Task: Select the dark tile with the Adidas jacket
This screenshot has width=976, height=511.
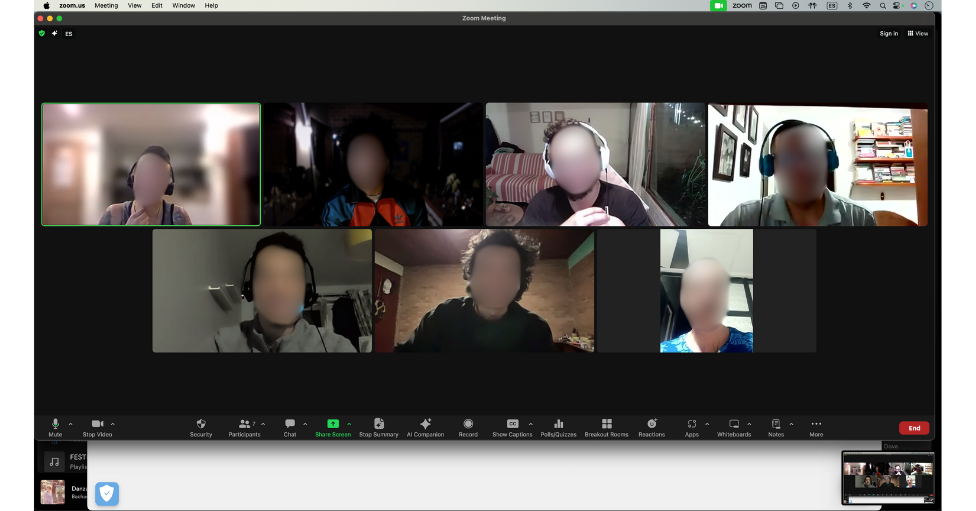Action: point(373,164)
